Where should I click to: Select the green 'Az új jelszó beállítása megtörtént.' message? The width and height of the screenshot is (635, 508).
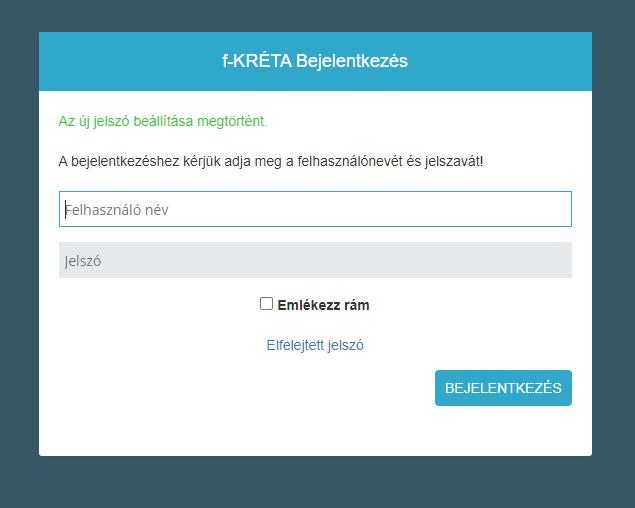point(163,121)
